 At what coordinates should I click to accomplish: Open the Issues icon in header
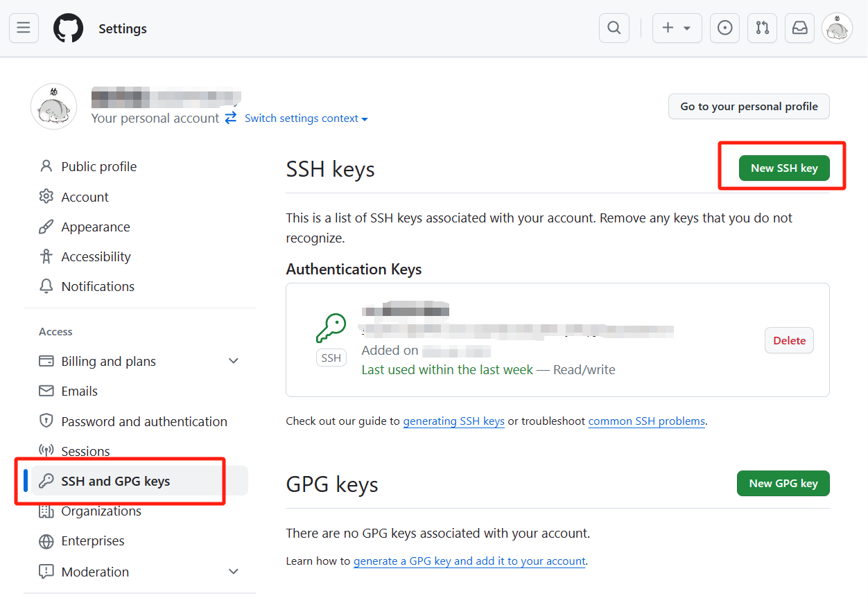coord(724,28)
